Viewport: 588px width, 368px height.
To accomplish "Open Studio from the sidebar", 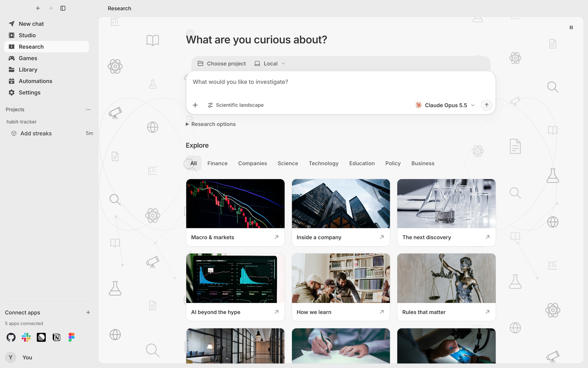I will [x=47, y=35].
